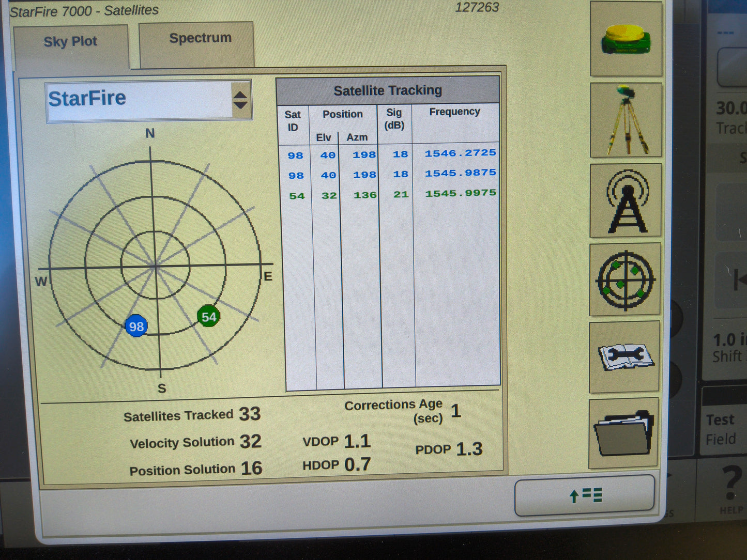The width and height of the screenshot is (747, 560).
Task: Open the folder data manager icon
Action: click(x=624, y=434)
